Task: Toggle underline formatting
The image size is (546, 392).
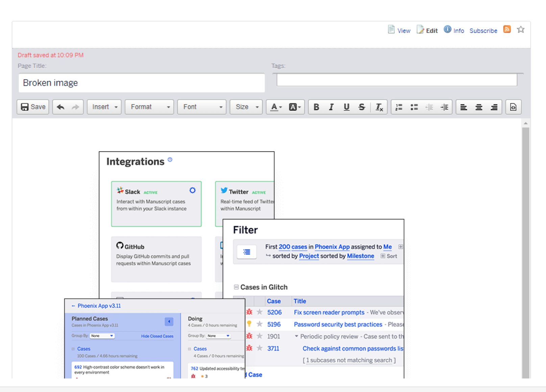Action: 346,107
